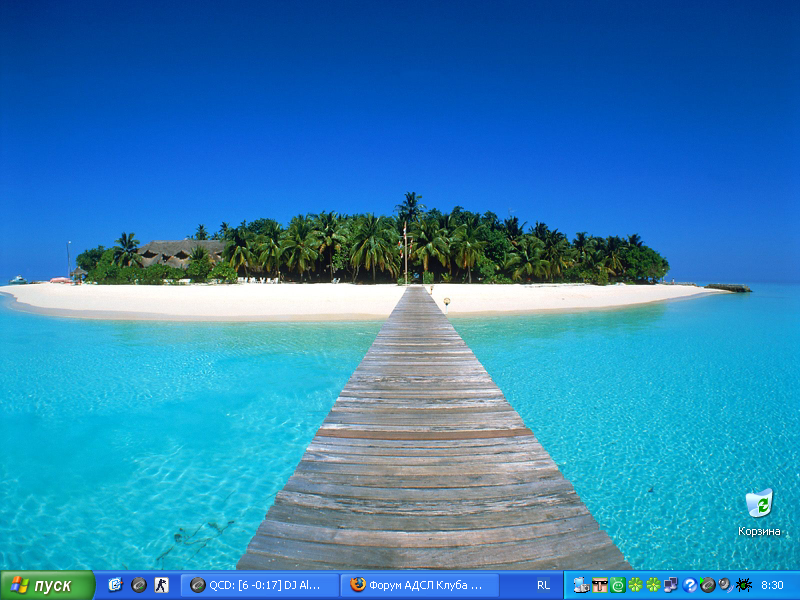Viewport: 800px width, 600px height.
Task: Click the safely remove hardware tray icon
Action: (x=581, y=585)
